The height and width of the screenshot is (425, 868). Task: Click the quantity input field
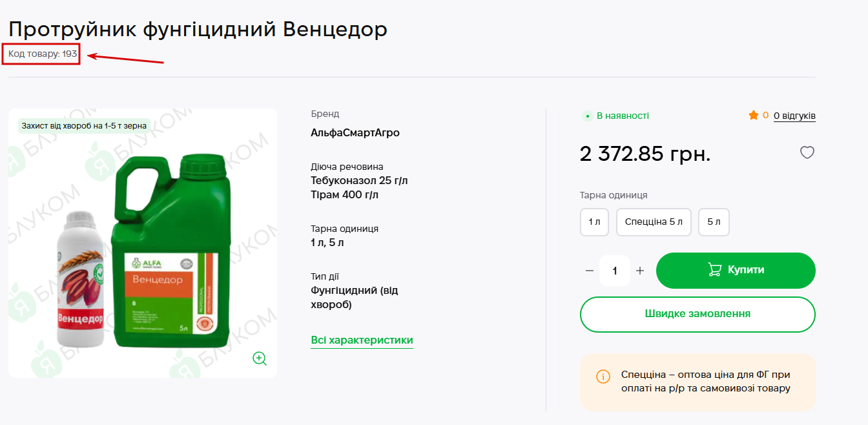tap(614, 271)
